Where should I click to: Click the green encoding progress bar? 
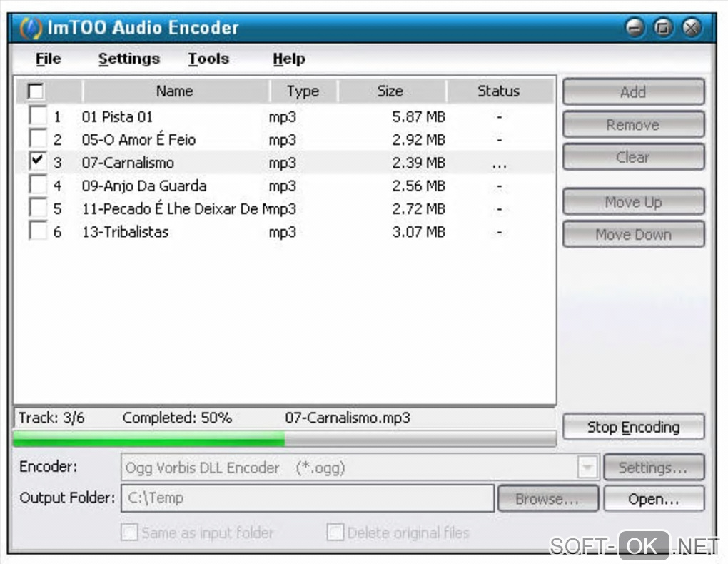coord(149,439)
